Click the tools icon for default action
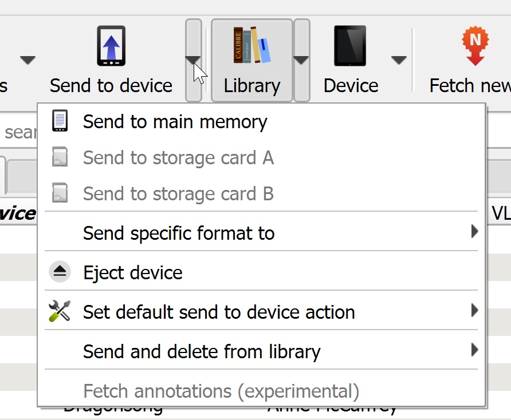 pos(60,312)
